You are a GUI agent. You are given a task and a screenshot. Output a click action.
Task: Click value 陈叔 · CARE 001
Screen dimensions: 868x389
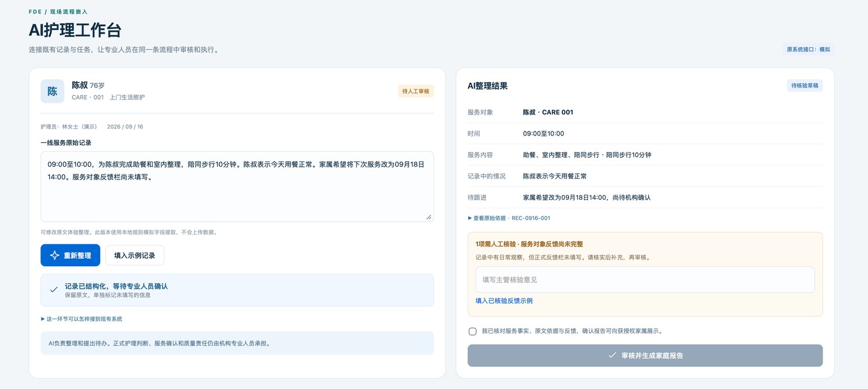click(x=548, y=112)
